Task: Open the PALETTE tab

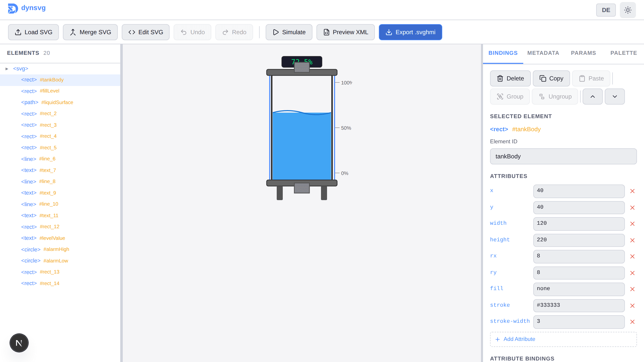Action: [x=624, y=53]
